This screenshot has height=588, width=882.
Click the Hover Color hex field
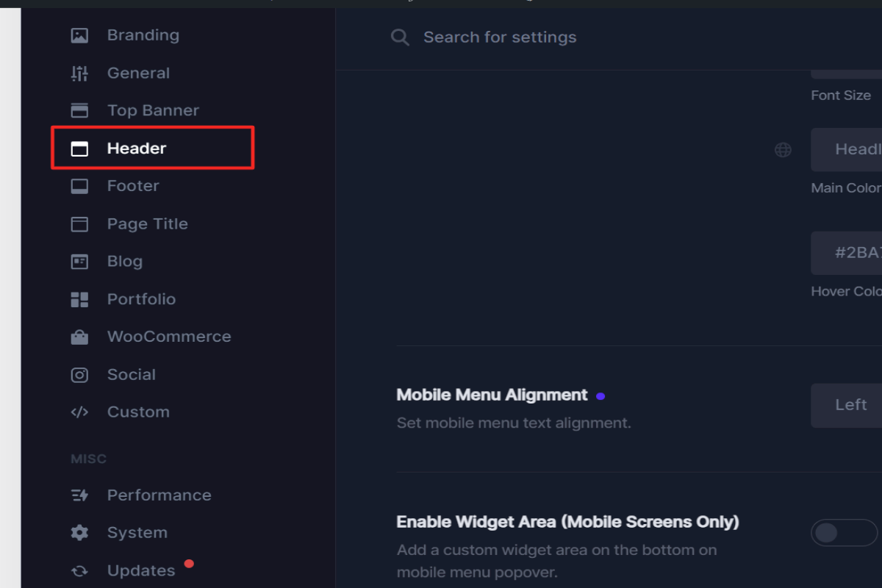point(846,253)
